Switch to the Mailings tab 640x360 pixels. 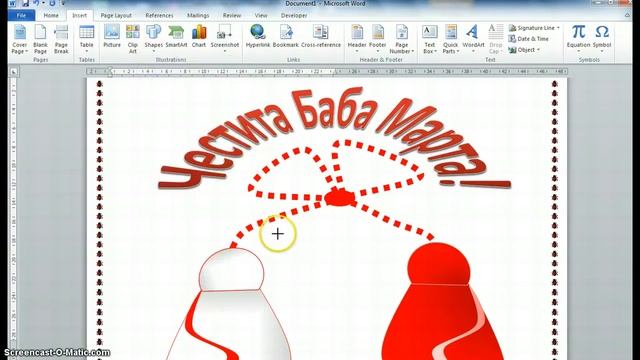click(x=198, y=16)
